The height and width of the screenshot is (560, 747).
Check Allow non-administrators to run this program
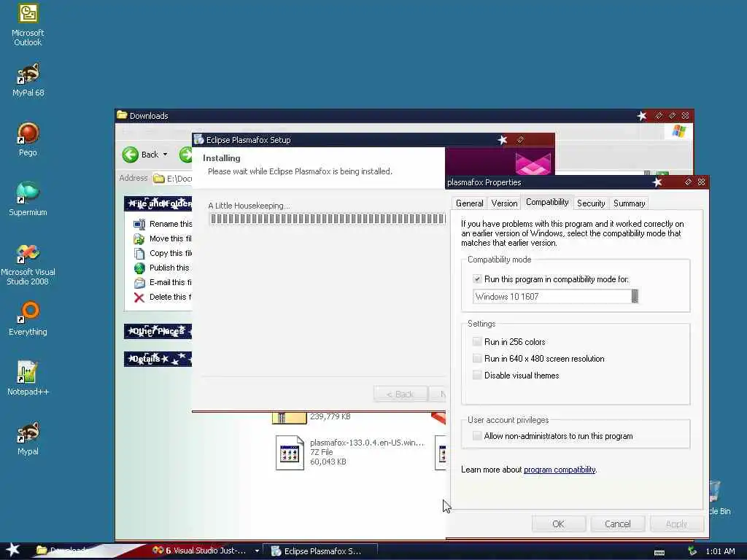click(477, 436)
